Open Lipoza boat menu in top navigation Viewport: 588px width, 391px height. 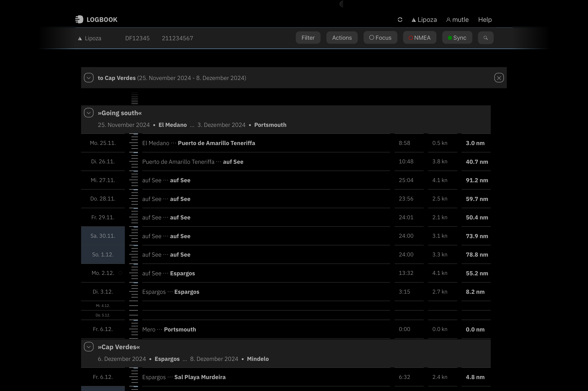click(x=424, y=20)
